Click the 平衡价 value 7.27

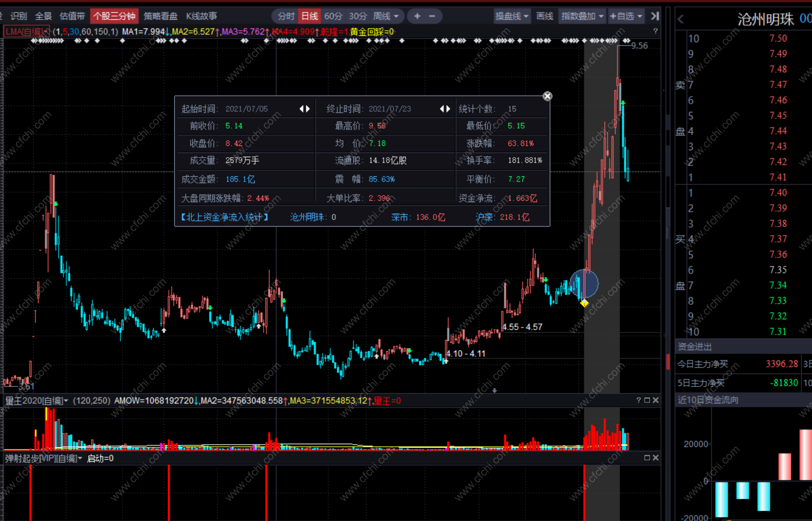pos(516,179)
